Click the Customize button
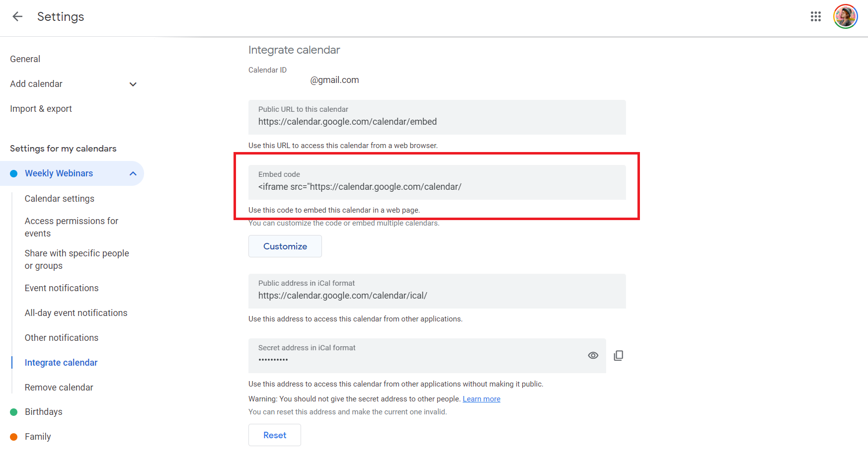The image size is (868, 471). pyautogui.click(x=285, y=246)
